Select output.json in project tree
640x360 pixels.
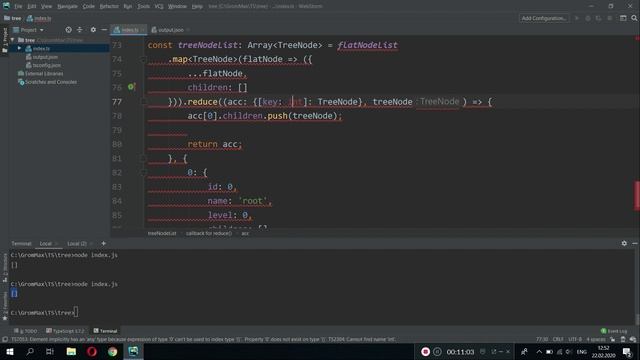coord(42,57)
